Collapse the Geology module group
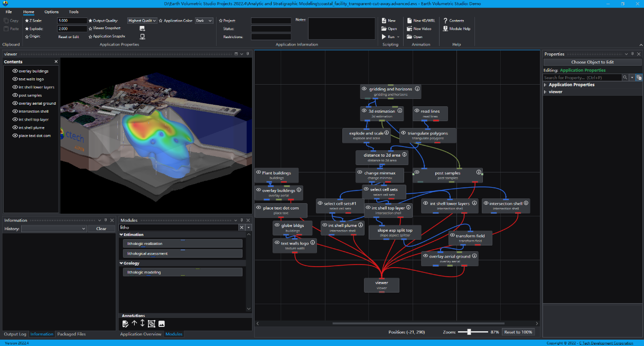This screenshot has height=346, width=644. pyautogui.click(x=121, y=263)
